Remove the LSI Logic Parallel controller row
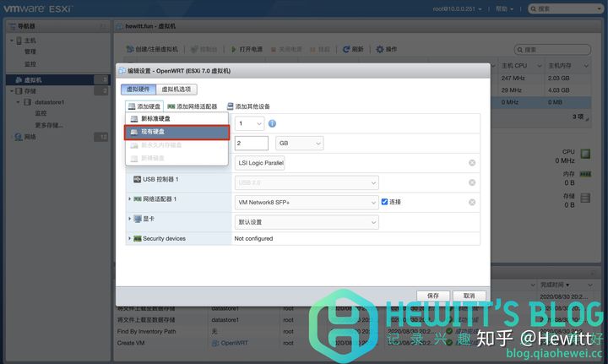 point(472,163)
